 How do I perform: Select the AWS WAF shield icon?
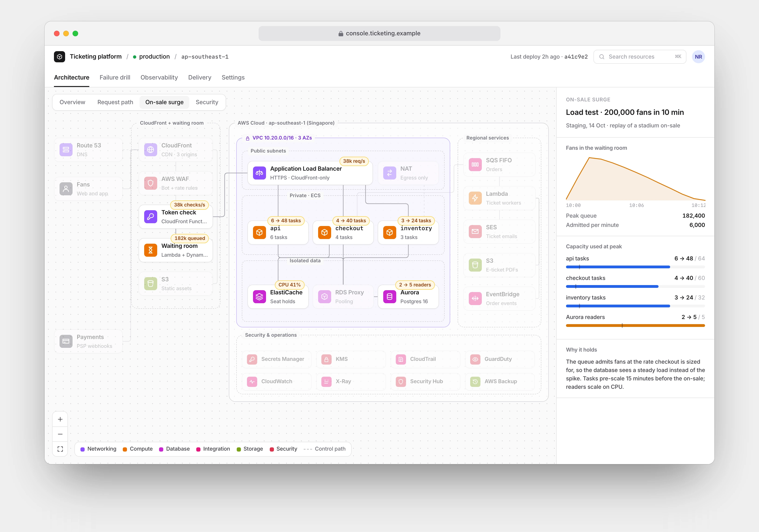(150, 183)
